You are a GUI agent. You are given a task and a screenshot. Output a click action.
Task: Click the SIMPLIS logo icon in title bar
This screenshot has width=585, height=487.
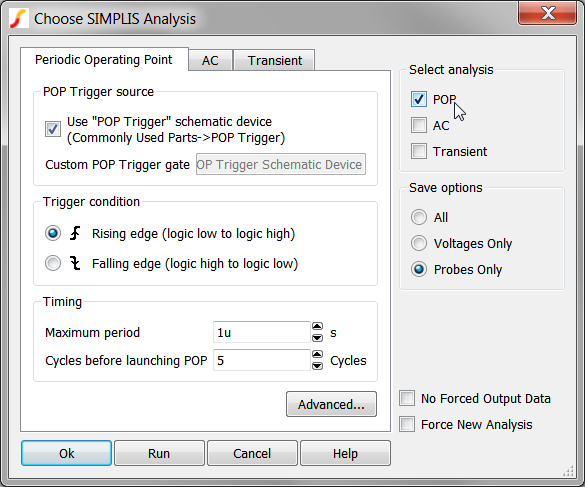point(19,18)
